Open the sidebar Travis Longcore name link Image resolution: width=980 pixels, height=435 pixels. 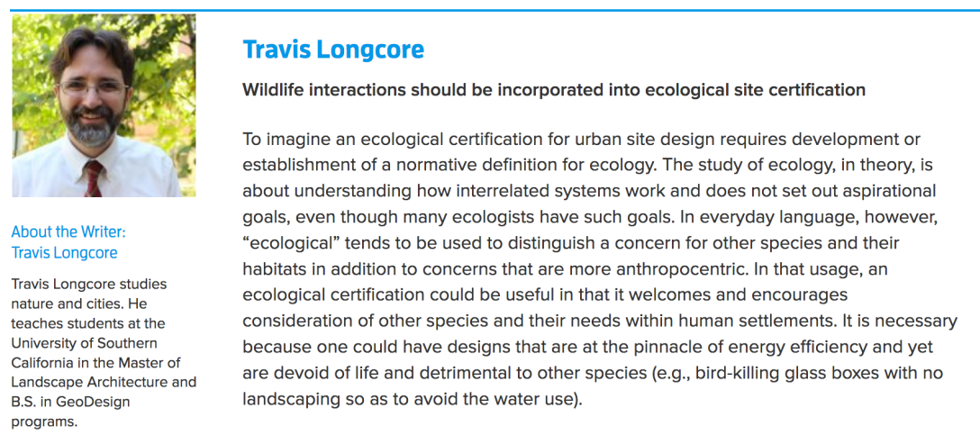(65, 253)
